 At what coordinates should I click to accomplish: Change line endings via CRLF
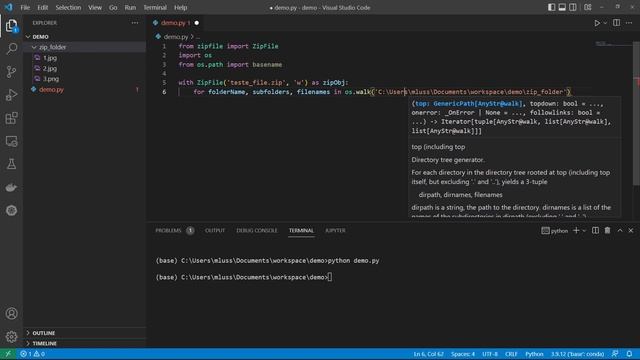tap(511, 354)
